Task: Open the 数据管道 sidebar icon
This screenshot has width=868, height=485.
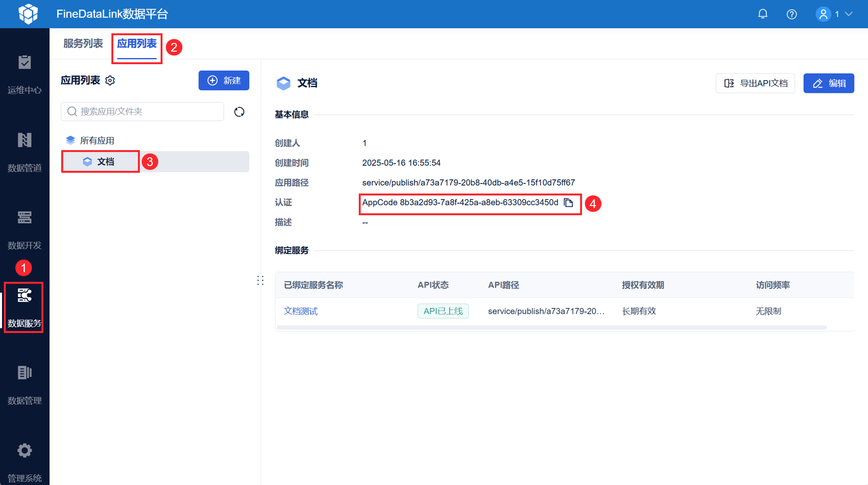Action: click(25, 140)
